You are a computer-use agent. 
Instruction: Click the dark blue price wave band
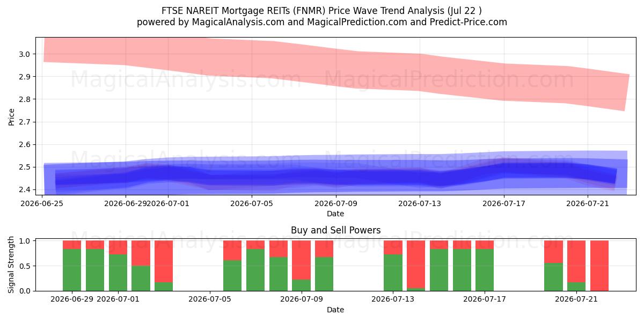pyautogui.click(x=335, y=177)
